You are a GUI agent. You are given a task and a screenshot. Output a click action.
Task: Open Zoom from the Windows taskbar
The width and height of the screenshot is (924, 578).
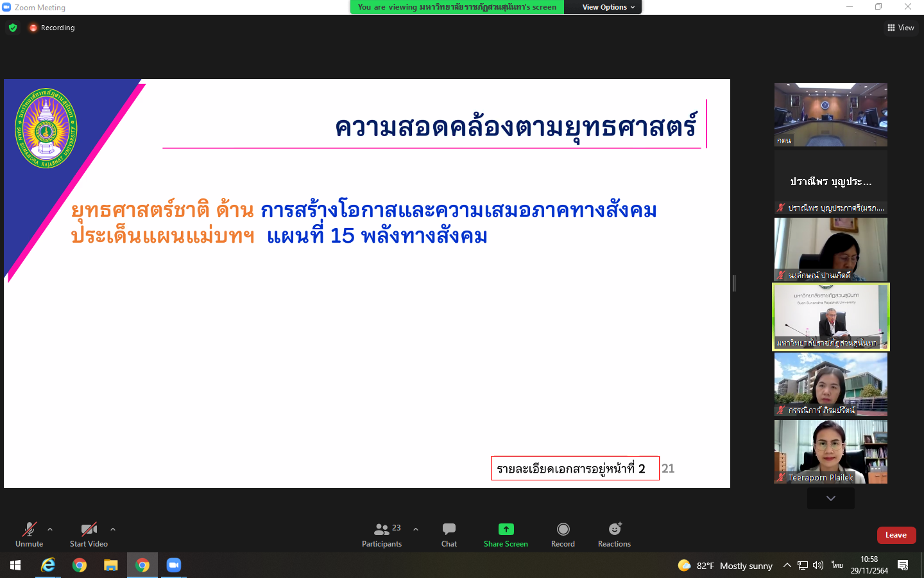pyautogui.click(x=174, y=565)
